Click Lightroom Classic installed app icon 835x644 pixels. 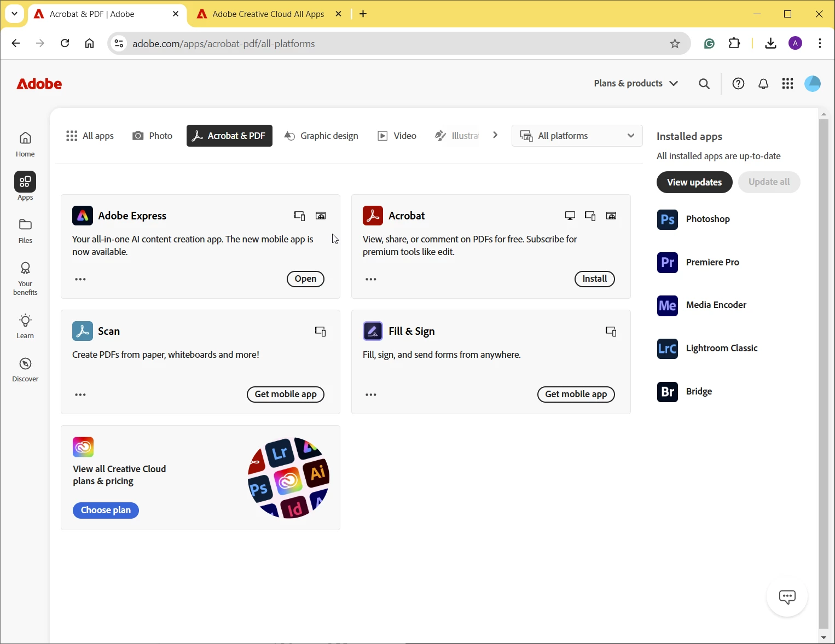[668, 349]
